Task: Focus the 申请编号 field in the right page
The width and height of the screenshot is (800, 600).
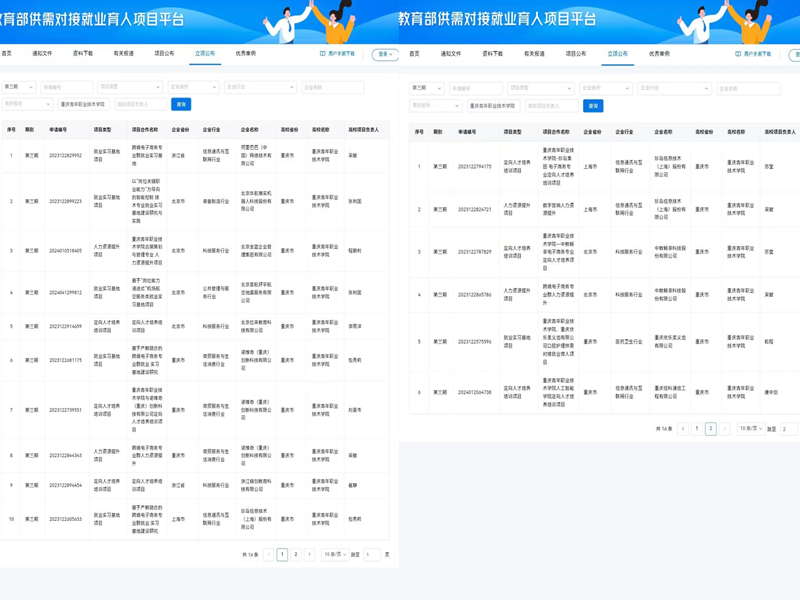Action: click(x=476, y=88)
